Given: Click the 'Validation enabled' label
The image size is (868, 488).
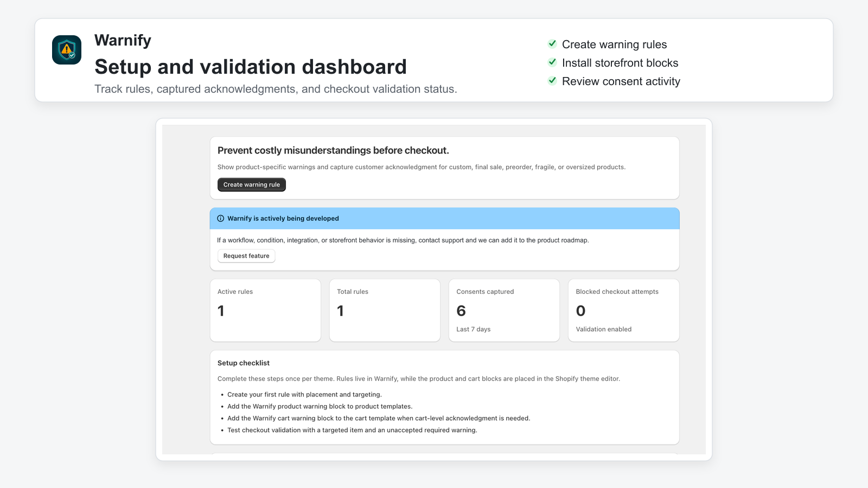Looking at the screenshot, I should [x=604, y=329].
